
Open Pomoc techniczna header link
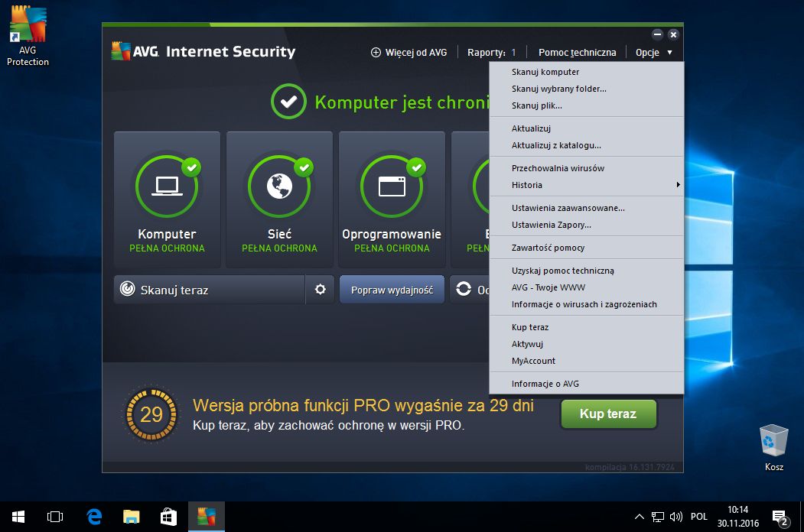577,52
